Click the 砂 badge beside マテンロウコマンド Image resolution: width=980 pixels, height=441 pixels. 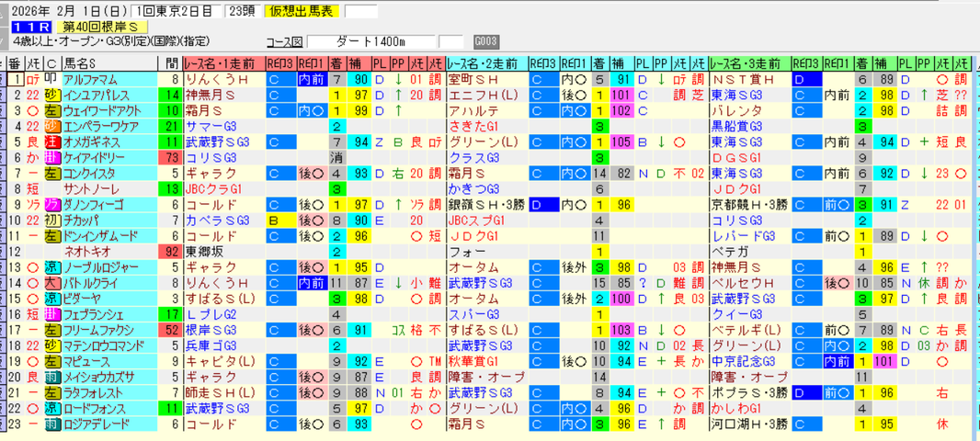pyautogui.click(x=51, y=345)
